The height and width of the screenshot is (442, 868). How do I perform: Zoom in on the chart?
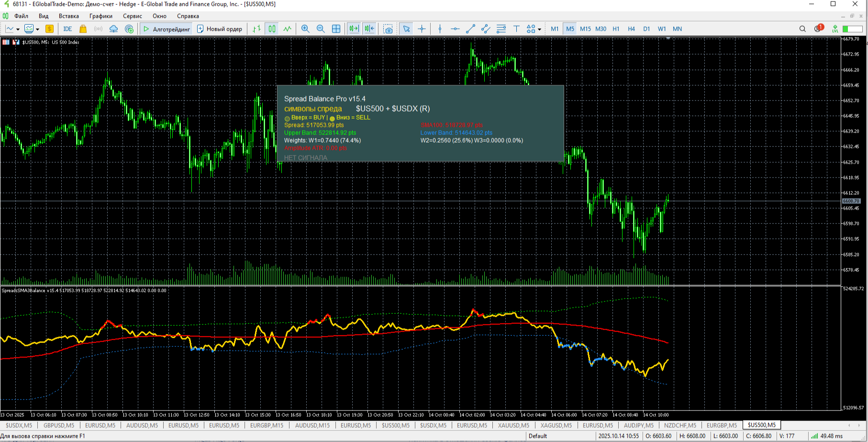tap(305, 29)
